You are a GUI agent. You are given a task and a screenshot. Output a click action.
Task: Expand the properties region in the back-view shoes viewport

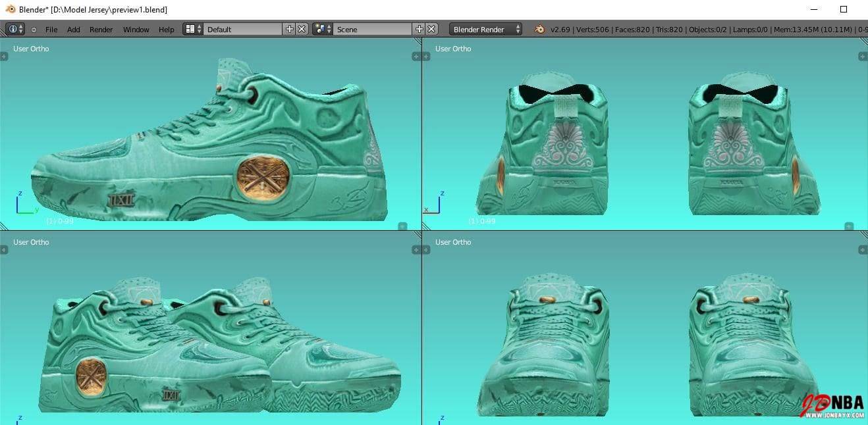coord(863,57)
